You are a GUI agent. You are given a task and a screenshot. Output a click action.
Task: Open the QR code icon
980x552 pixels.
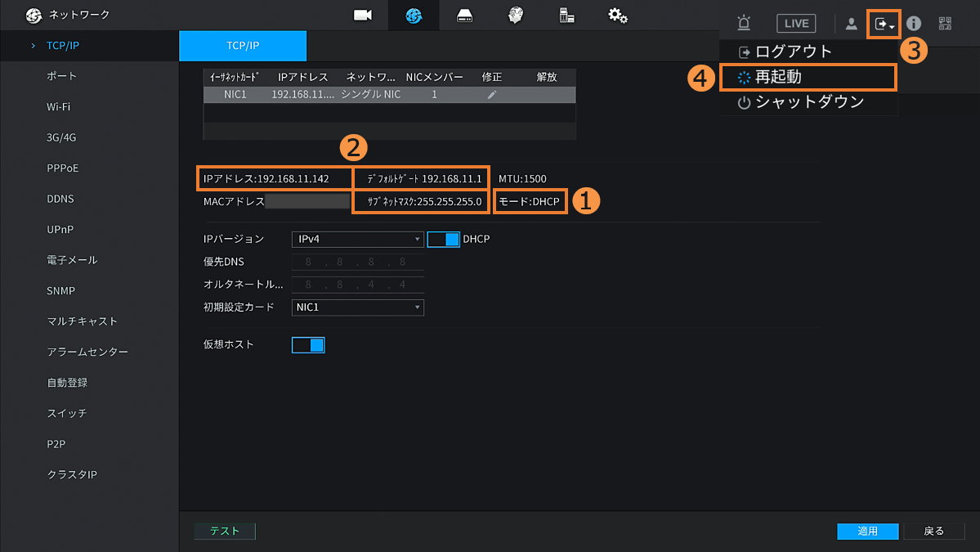coord(945,24)
